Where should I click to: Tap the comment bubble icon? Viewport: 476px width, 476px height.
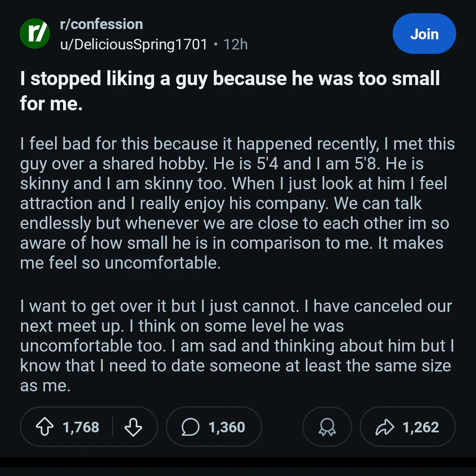[x=190, y=427]
